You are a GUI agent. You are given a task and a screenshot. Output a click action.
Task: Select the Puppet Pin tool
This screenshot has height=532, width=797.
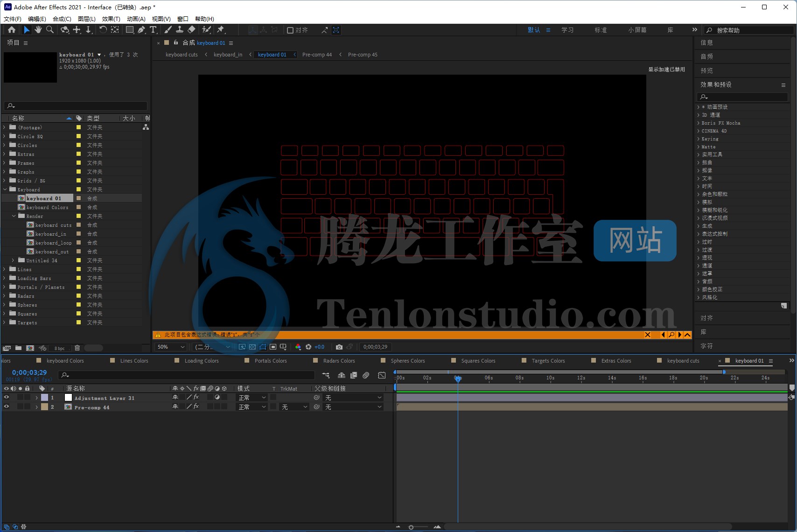coord(221,30)
